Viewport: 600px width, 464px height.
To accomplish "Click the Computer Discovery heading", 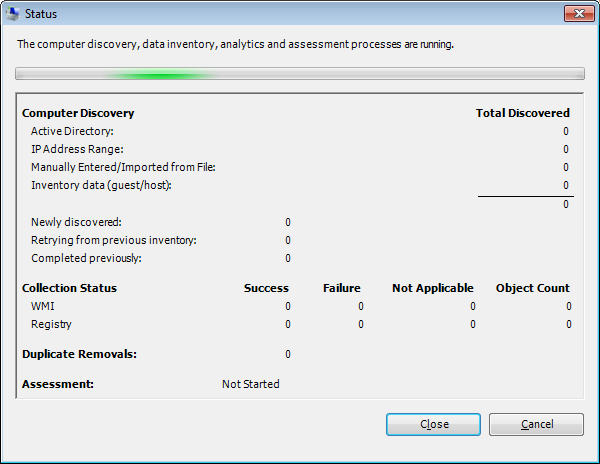I will pos(78,113).
